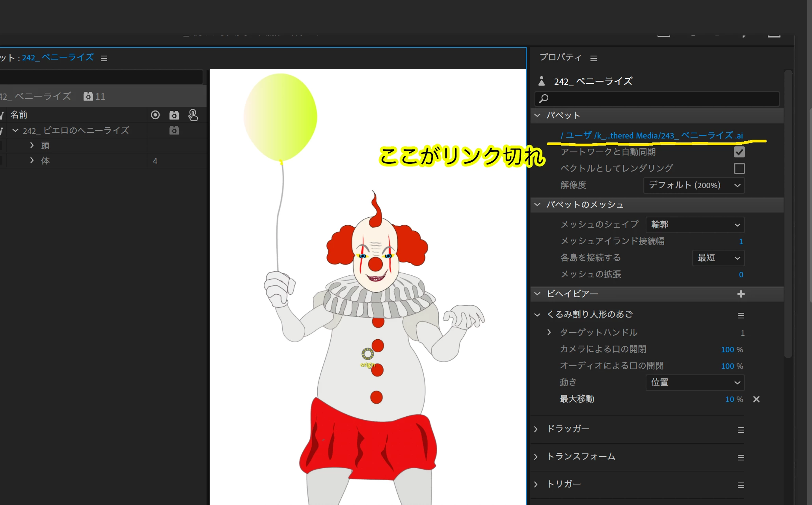
Task: Open the ドラッガー behavior menu icon
Action: tap(741, 430)
